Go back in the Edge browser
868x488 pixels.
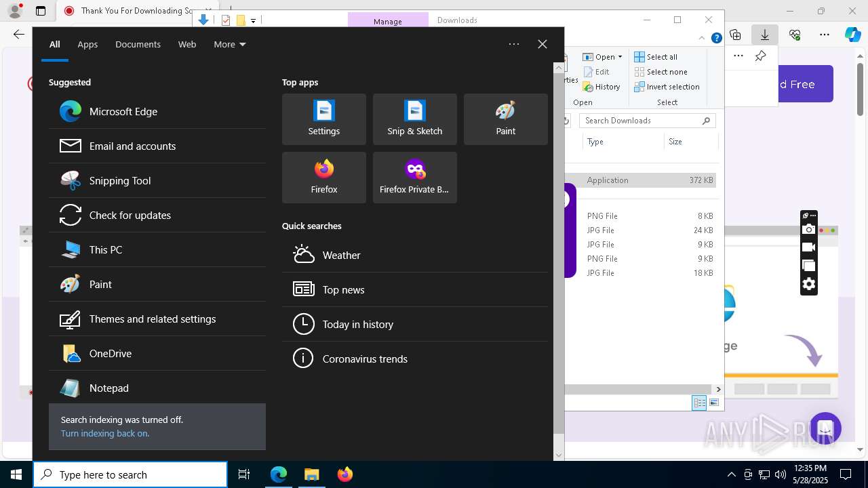pyautogui.click(x=19, y=34)
